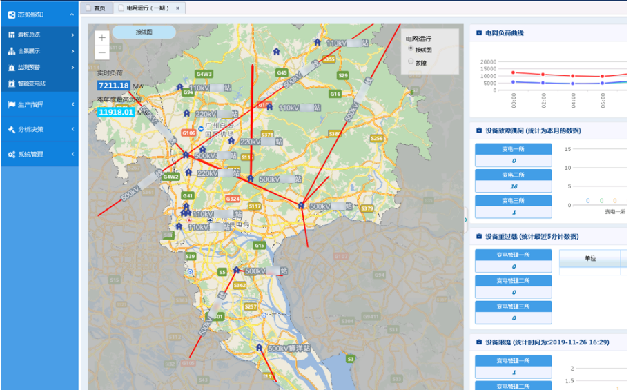Expand the second sidebar submenu via its right chevron
This screenshot has width=627, height=390.
tap(73, 51)
